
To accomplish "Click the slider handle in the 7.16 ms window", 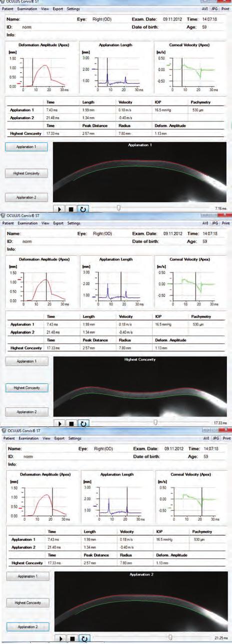I will coord(119,206).
